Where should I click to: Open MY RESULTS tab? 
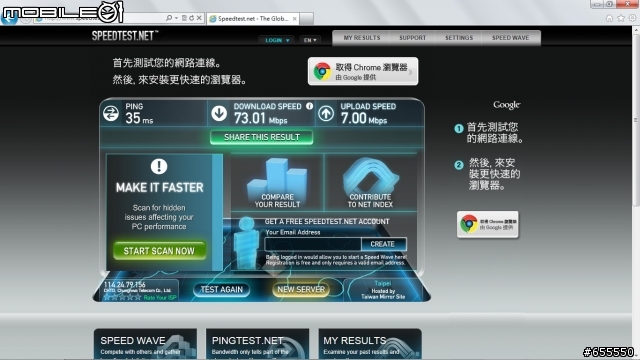pos(362,38)
